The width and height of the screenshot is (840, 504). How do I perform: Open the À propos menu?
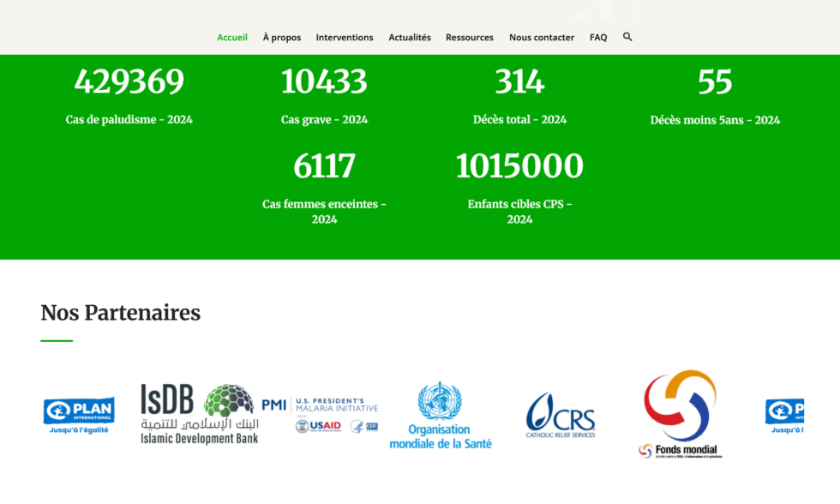click(282, 38)
